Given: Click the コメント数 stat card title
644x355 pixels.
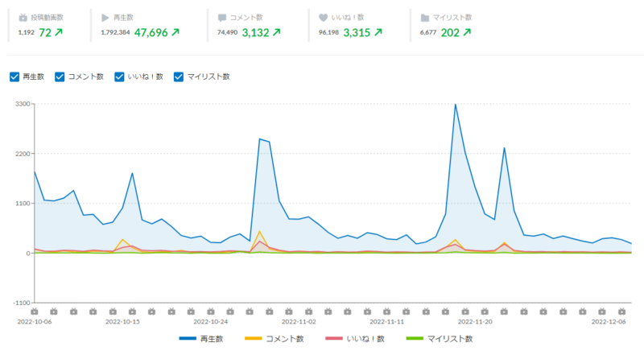Looking at the screenshot, I should click(x=246, y=18).
